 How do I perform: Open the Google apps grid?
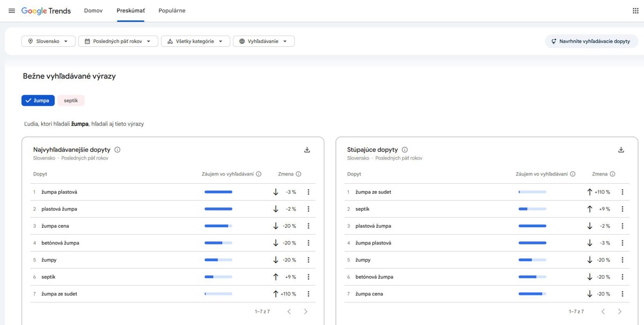(636, 11)
